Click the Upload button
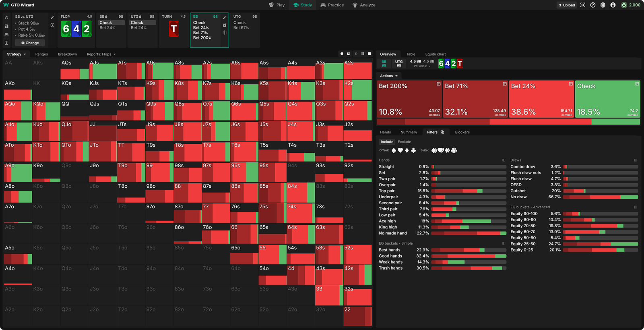This screenshot has height=330, width=644. coord(567,5)
